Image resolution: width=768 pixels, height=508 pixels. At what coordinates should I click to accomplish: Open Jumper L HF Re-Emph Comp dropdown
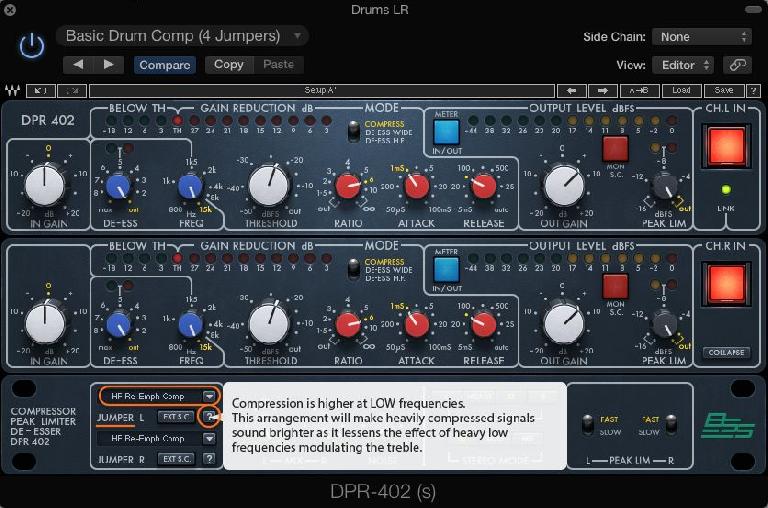click(x=158, y=396)
